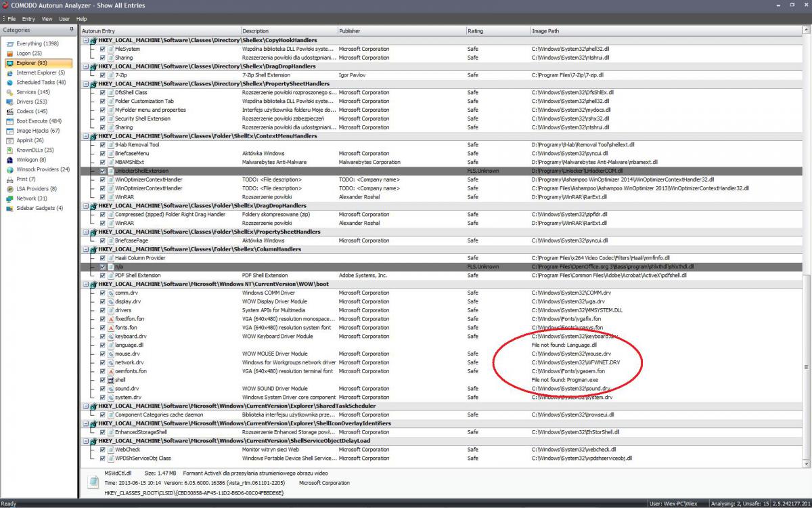
Task: Click the pin icon on Categories panel
Action: point(72,30)
